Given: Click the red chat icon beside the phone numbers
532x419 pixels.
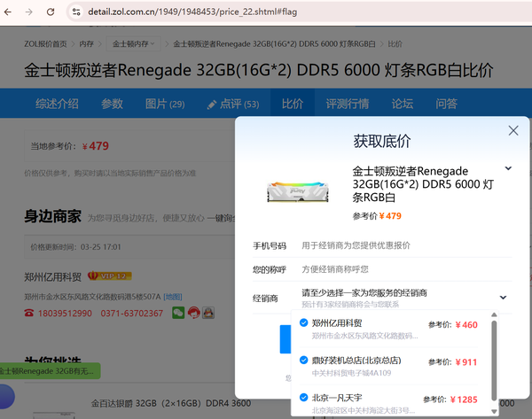Looking at the screenshot, I should 193,313.
